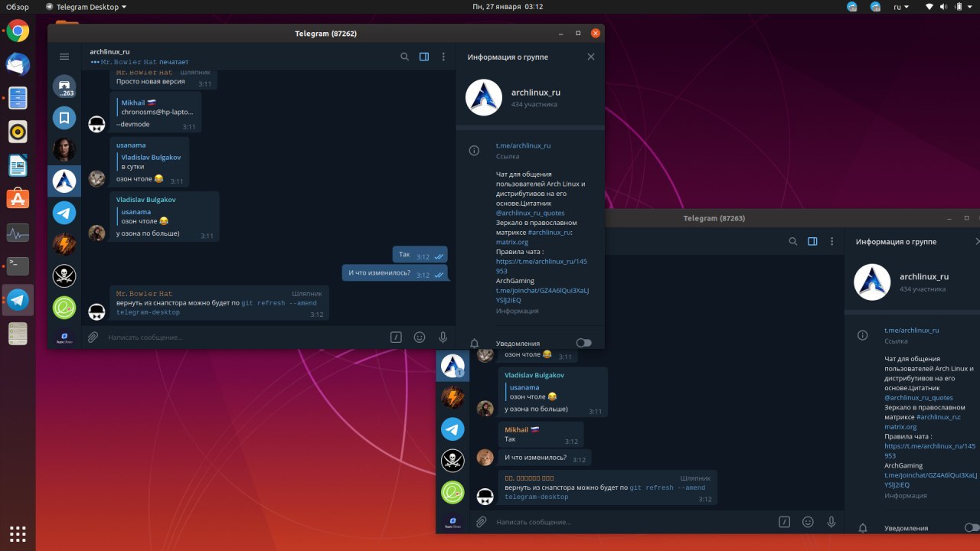The height and width of the screenshot is (551, 980).
Task: Close group info panel in front Telegram window
Action: [590, 57]
